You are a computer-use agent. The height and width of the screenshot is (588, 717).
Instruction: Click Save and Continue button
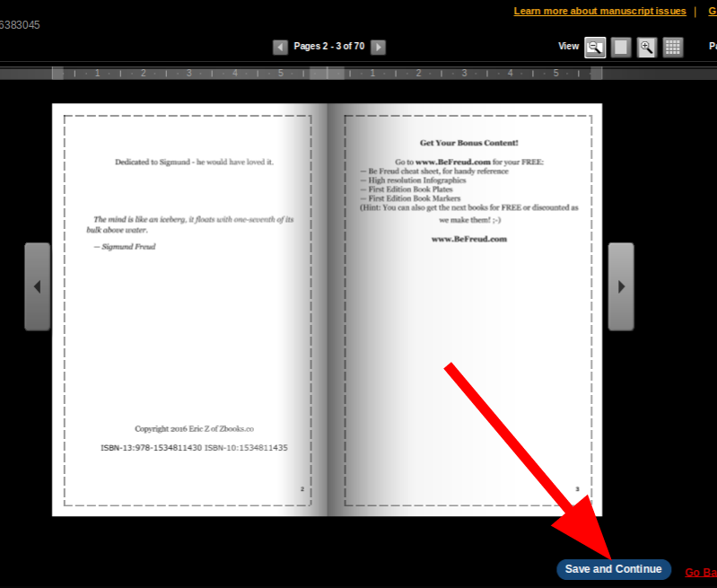[614, 569]
